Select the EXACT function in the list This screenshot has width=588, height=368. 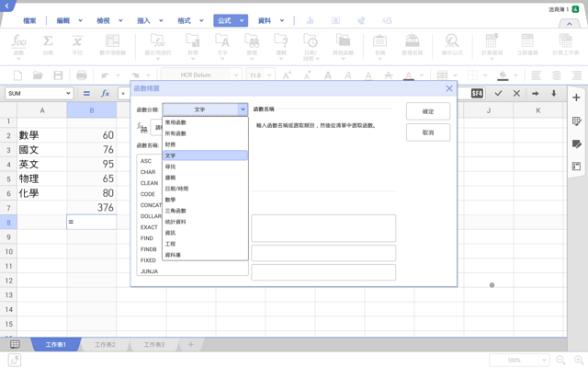(x=149, y=227)
